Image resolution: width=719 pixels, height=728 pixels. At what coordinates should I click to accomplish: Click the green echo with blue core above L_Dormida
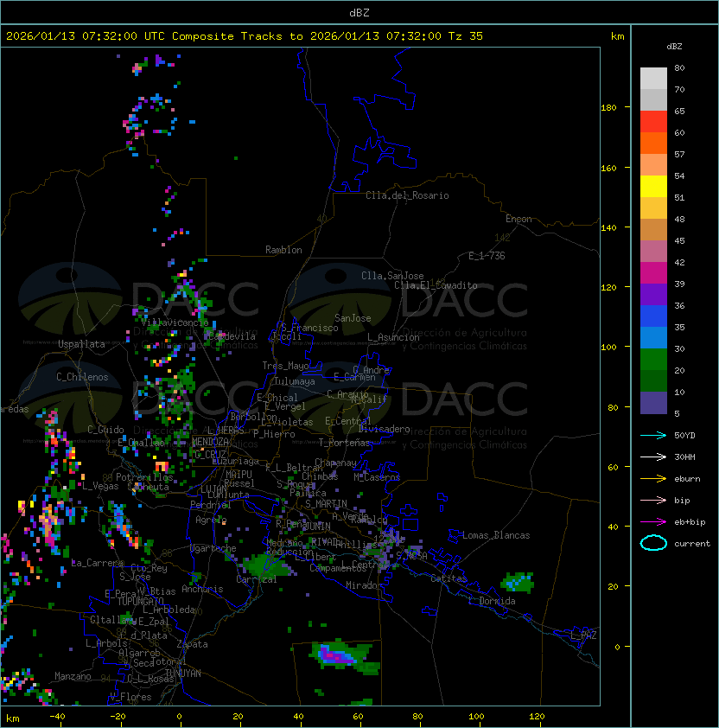point(517,582)
